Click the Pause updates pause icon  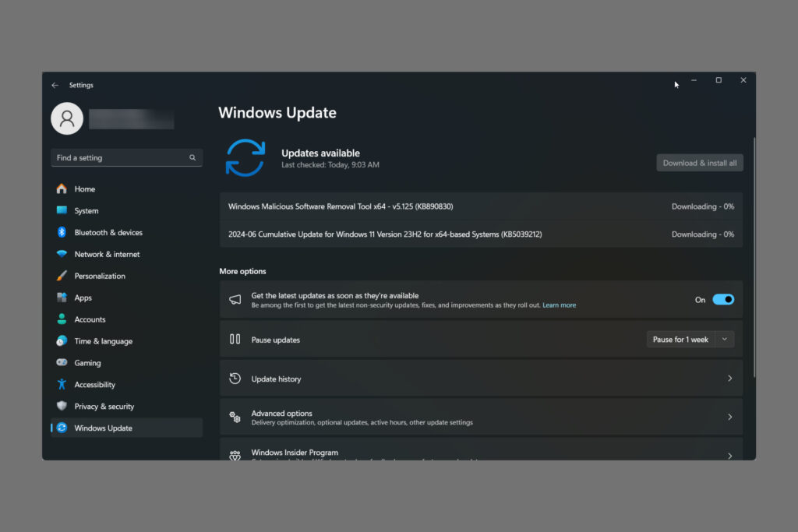tap(235, 339)
